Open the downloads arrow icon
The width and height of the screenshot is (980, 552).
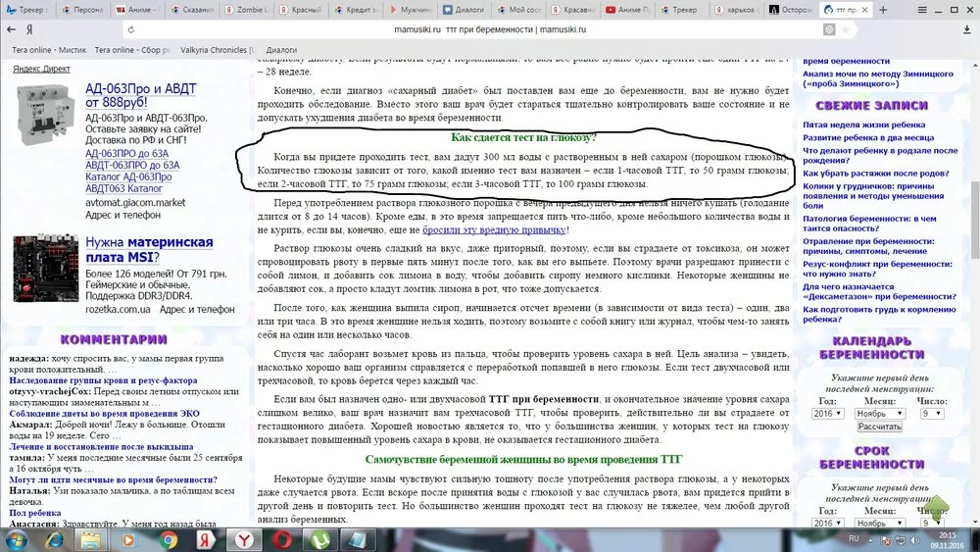[x=967, y=29]
